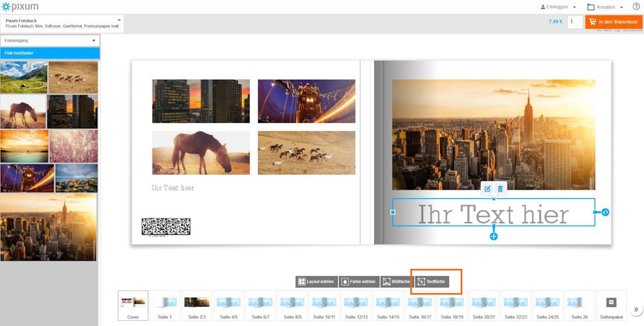Select the Foto hochladen tab
Viewport: 644px width, 326px height.
coord(50,53)
